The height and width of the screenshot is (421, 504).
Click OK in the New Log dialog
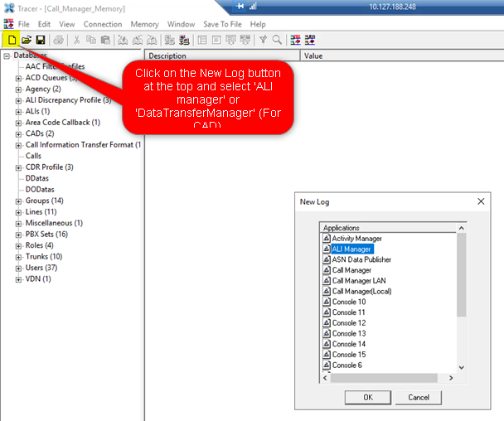click(x=368, y=398)
